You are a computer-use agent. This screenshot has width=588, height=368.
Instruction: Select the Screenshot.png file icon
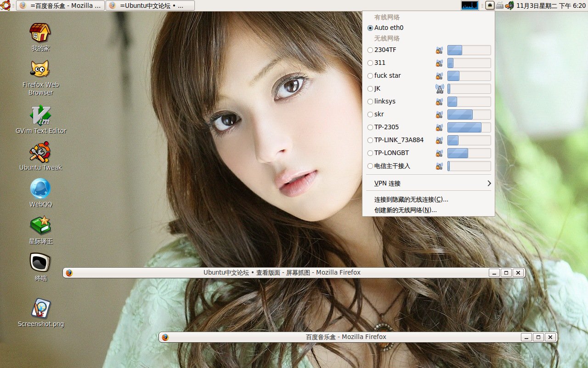tap(40, 313)
